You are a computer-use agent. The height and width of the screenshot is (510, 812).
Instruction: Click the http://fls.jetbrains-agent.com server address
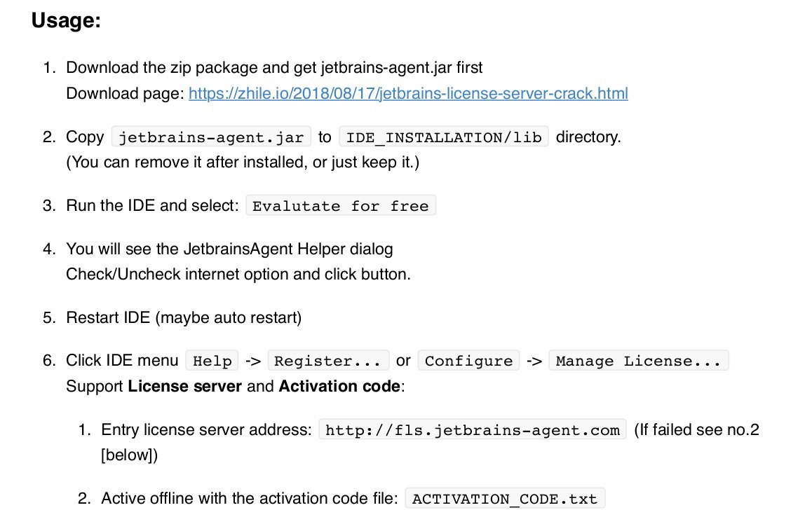[473, 429]
